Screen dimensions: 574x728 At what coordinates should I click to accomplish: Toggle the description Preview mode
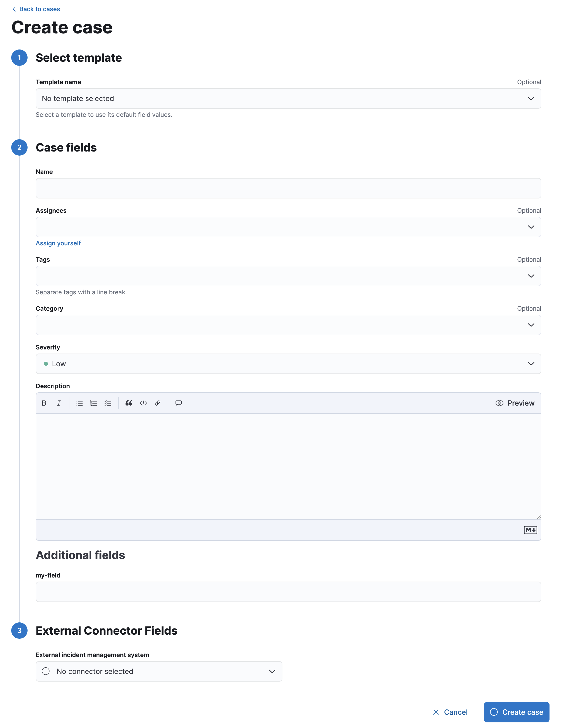pos(514,403)
